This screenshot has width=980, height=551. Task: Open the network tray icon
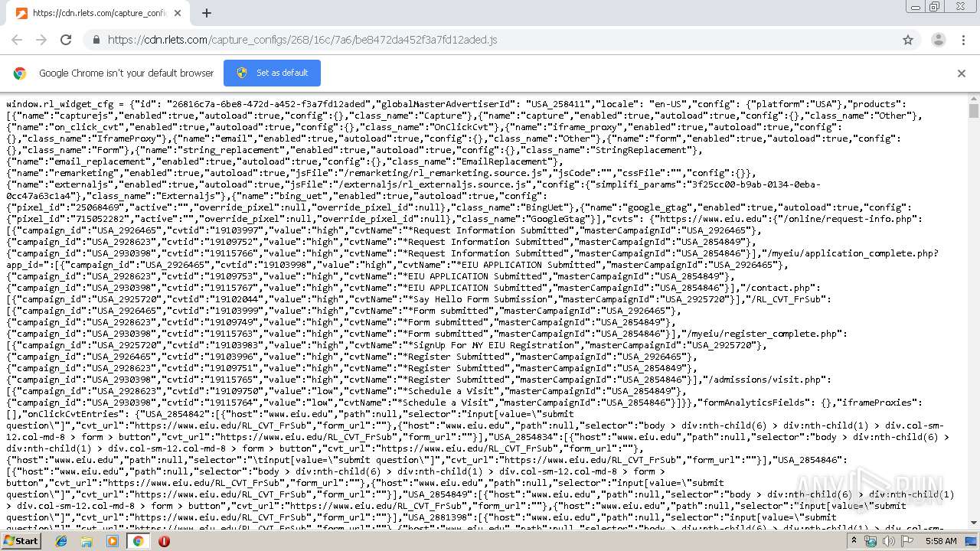pos(871,541)
